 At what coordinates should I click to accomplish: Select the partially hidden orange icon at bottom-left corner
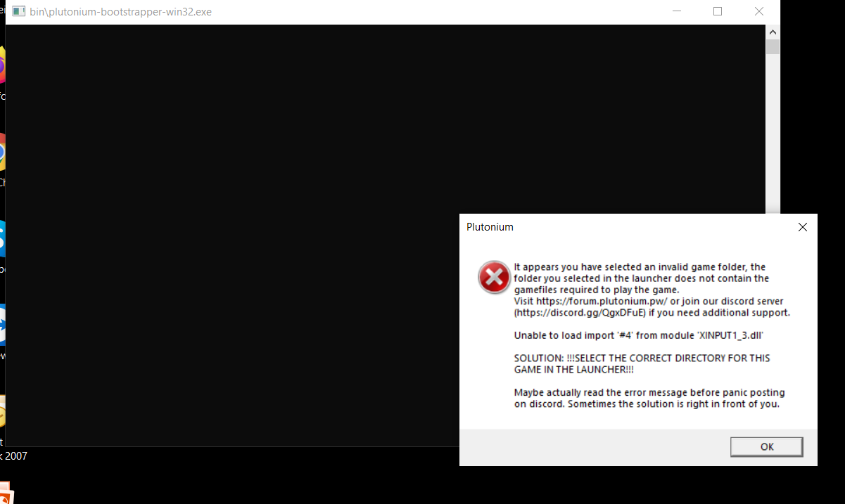click(x=6, y=494)
